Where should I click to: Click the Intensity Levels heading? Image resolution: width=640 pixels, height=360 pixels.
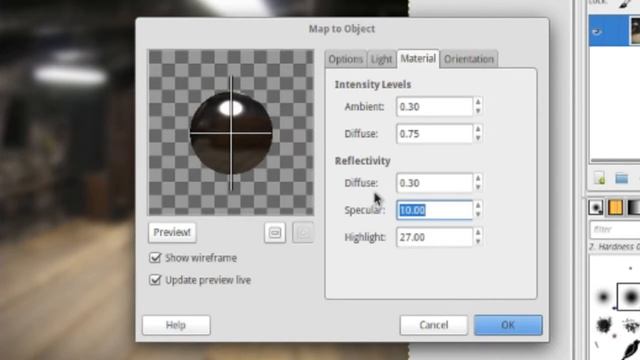point(373,84)
